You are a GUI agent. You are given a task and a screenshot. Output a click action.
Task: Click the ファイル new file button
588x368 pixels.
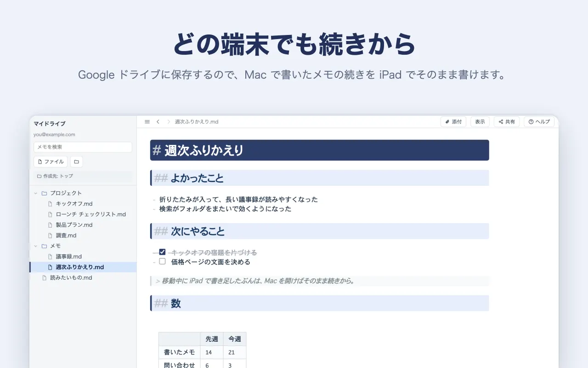[51, 161]
